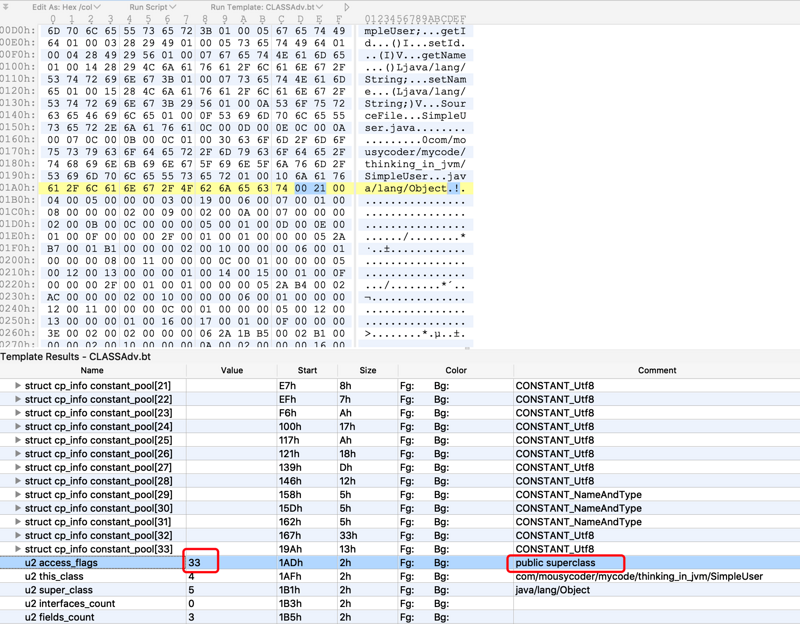Screen dimensions: 800x624
Task: Select the u2 this_class row
Action: pos(400,576)
